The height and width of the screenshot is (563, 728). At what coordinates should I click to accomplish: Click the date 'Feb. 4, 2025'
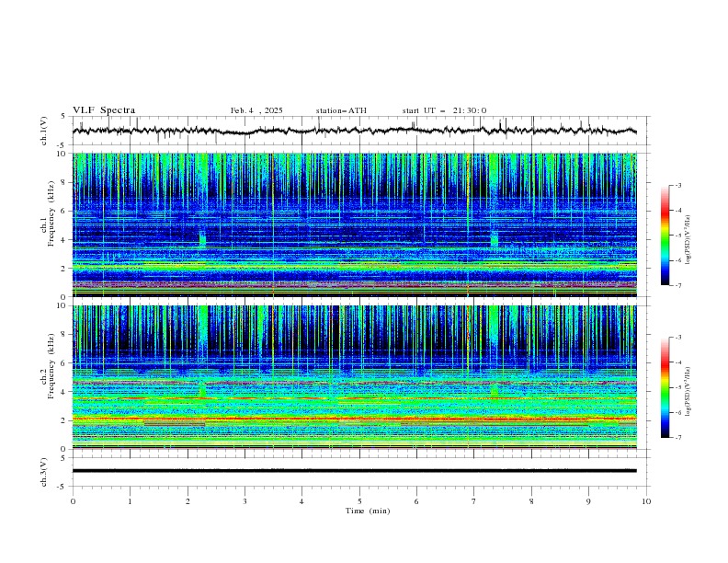[x=256, y=110]
